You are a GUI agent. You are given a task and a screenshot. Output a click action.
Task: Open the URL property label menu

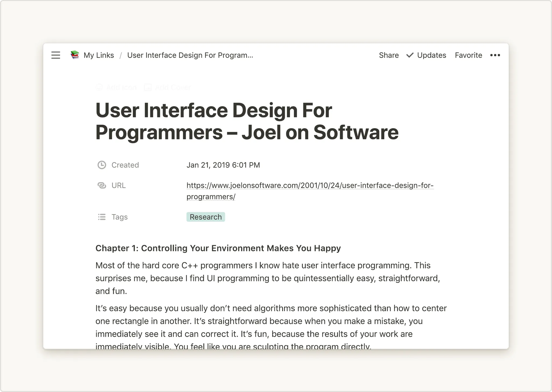(119, 185)
